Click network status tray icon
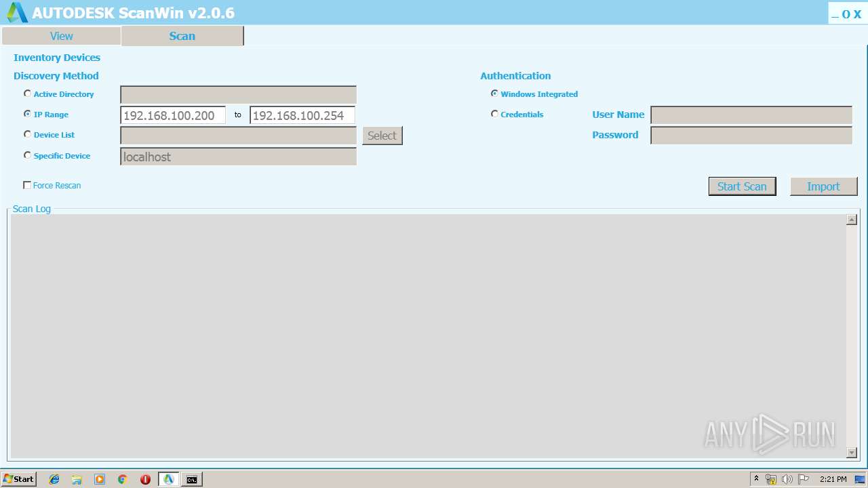Viewport: 868px width, 488px height. 771,479
